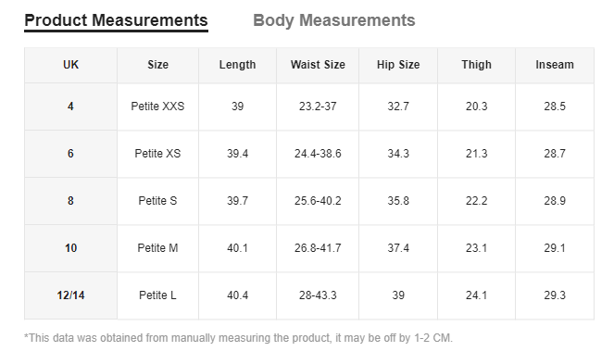Click the Waist Size column header
Screen dimensions: 614x364
[x=318, y=65]
